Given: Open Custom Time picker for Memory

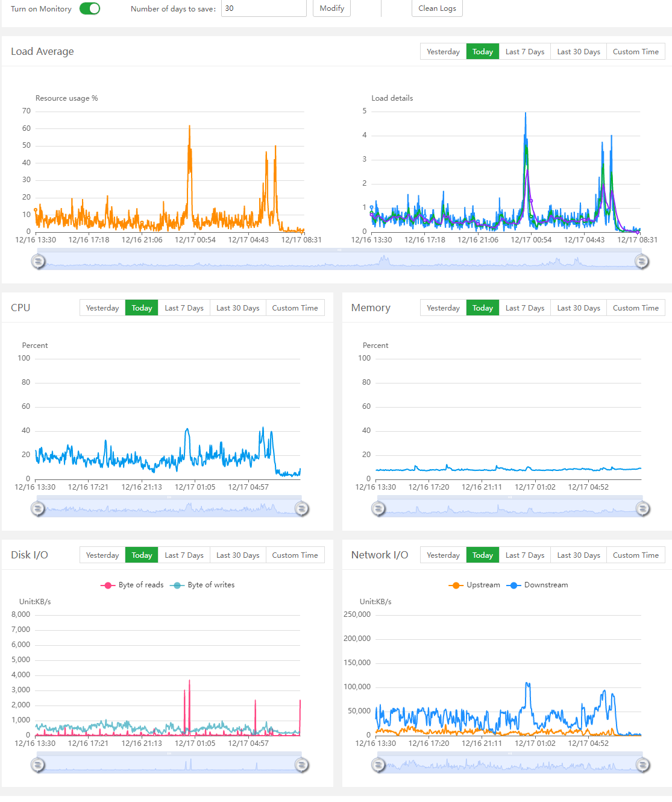Looking at the screenshot, I should (635, 308).
